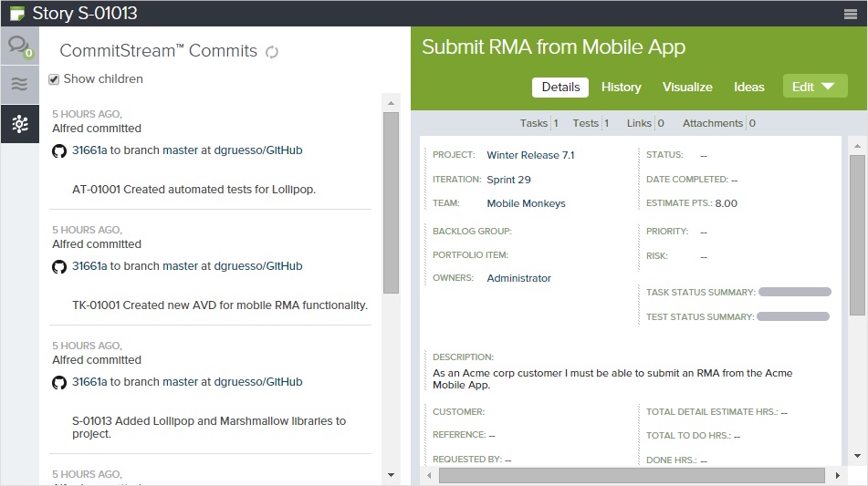Open the Ideas tab
The image size is (868, 486).
pos(748,87)
